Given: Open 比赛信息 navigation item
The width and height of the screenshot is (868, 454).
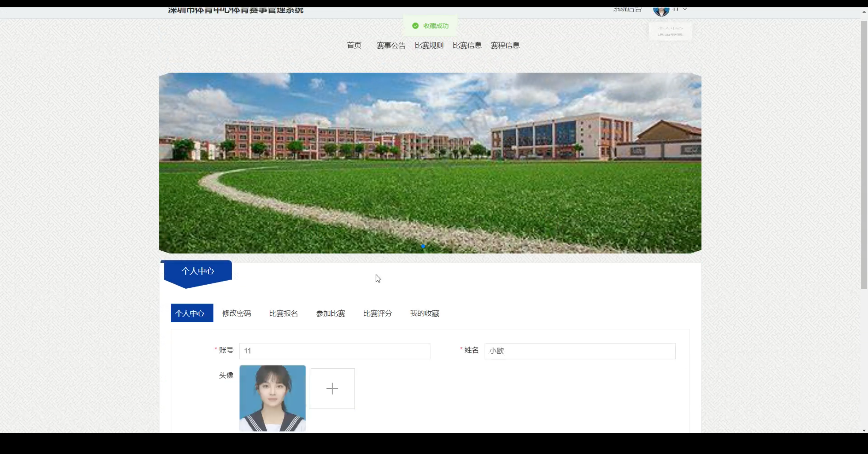Looking at the screenshot, I should (467, 45).
